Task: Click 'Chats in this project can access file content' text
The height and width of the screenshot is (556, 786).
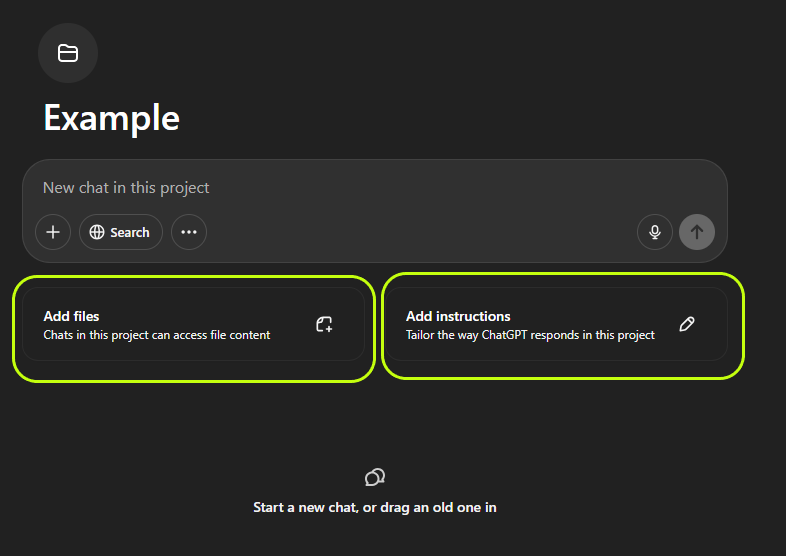Action: [x=157, y=335]
